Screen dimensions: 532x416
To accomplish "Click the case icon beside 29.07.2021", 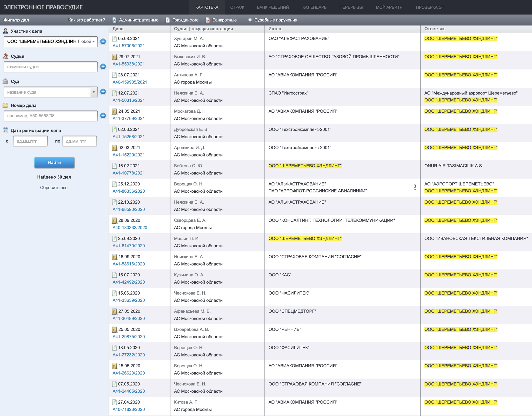I will pyautogui.click(x=114, y=57).
